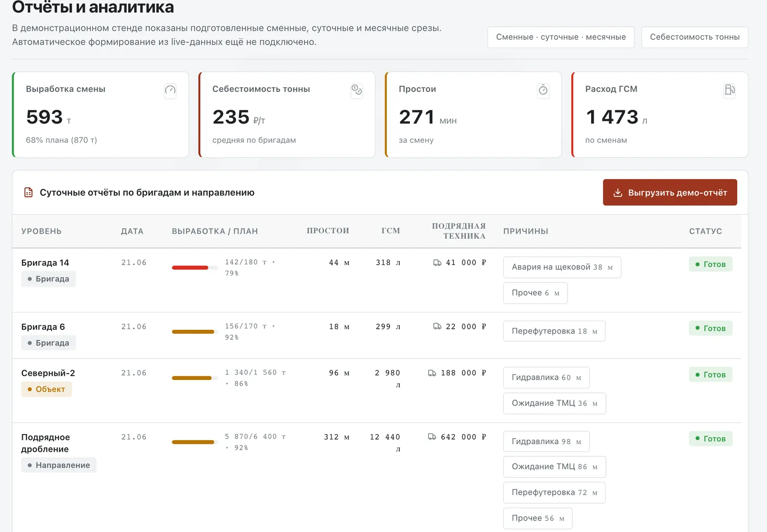767x532 pixels.
Task: Select the Ожидание ТМЦ 36 м reason chip
Action: pyautogui.click(x=555, y=404)
